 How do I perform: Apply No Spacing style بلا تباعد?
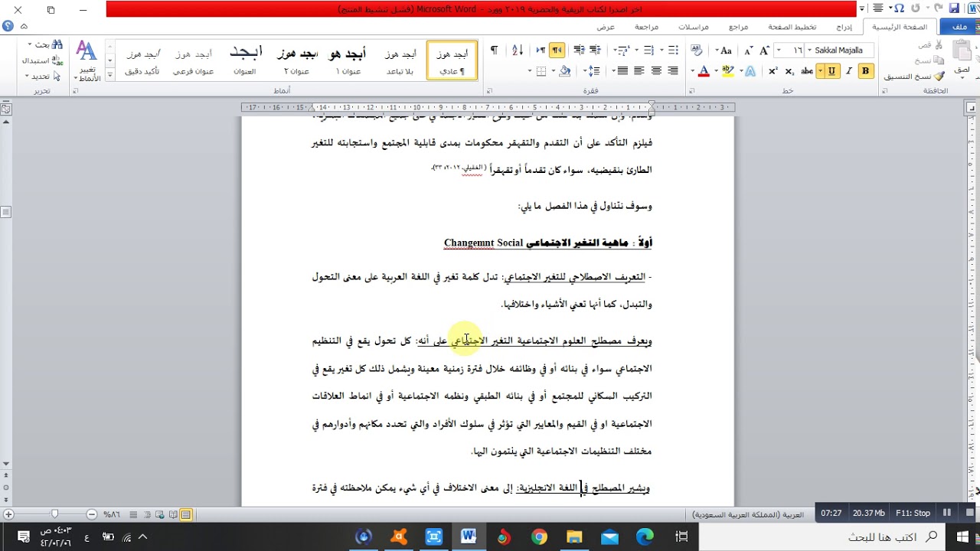pyautogui.click(x=400, y=60)
